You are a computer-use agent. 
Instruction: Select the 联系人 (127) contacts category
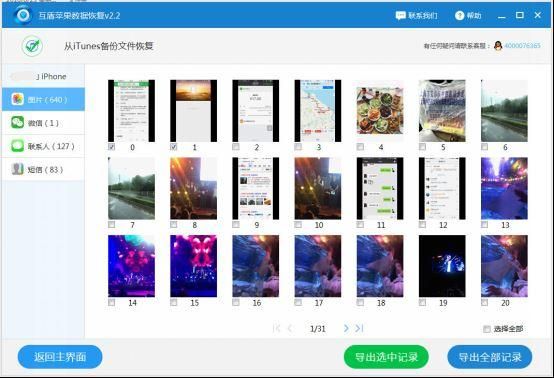pos(43,146)
